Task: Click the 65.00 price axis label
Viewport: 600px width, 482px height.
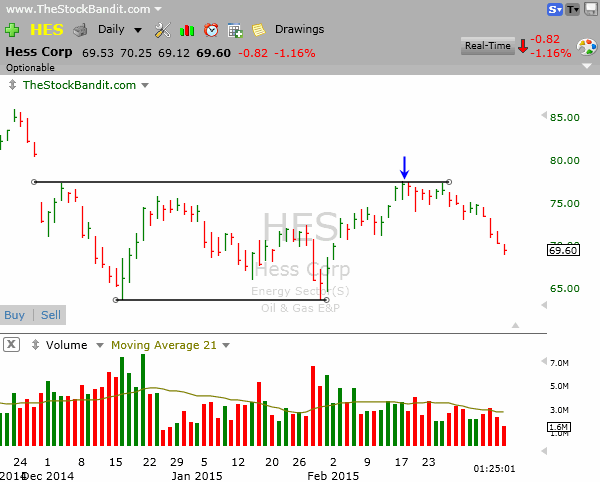Action: [x=564, y=288]
